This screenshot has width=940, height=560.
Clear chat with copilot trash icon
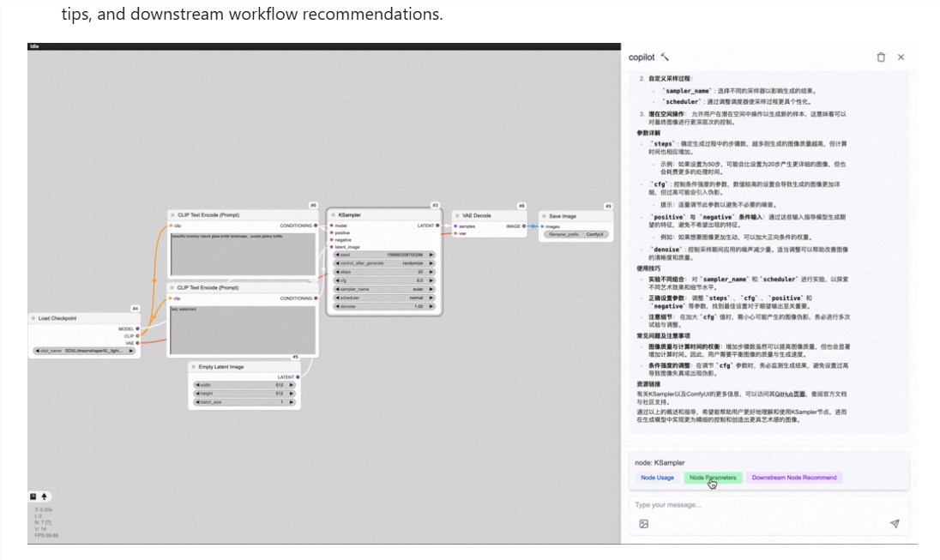point(881,57)
